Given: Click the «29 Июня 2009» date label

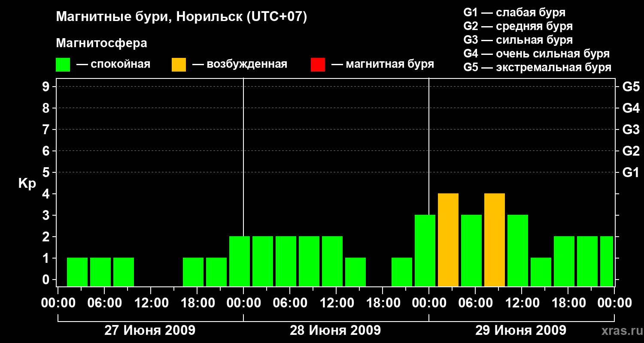Looking at the screenshot, I should pyautogui.click(x=521, y=331).
